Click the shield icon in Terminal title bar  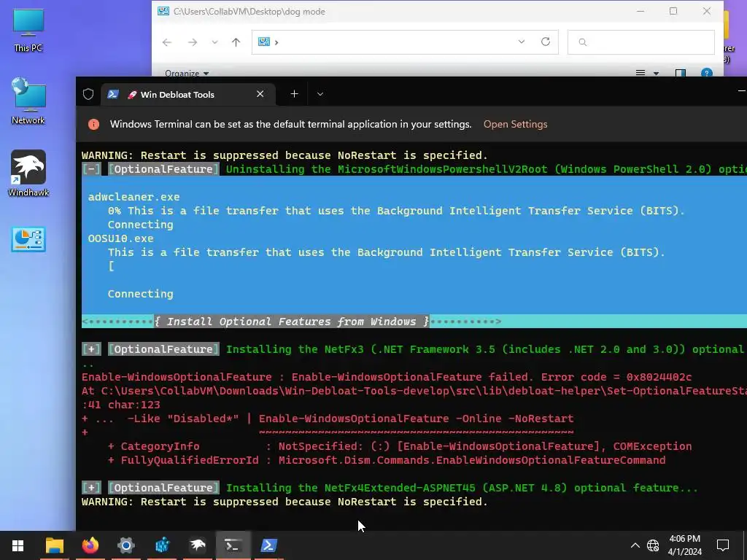[88, 94]
